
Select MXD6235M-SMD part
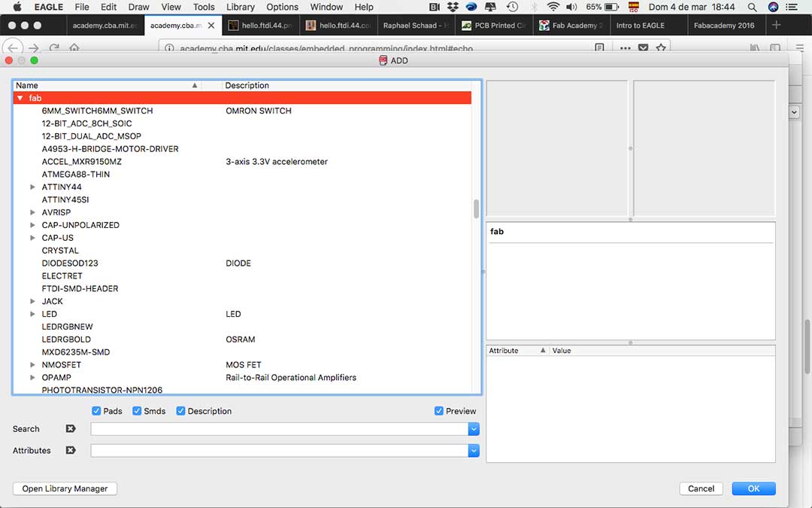[76, 352]
